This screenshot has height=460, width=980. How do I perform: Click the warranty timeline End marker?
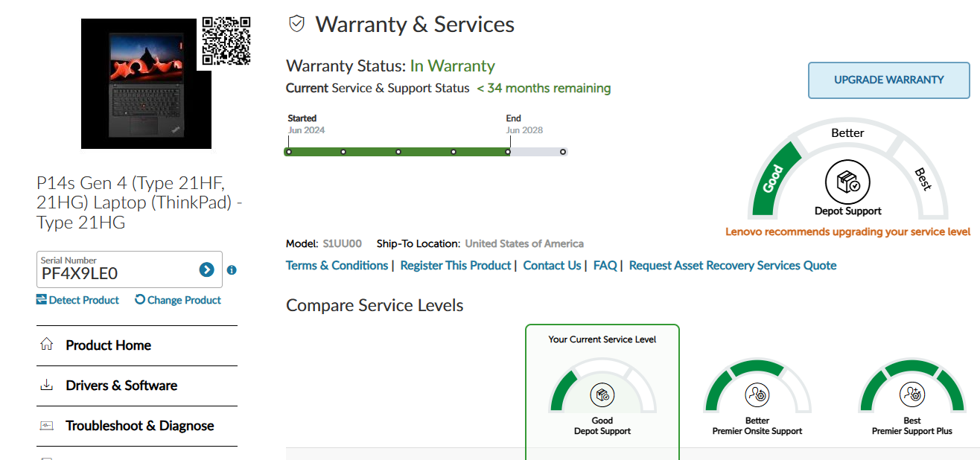508,152
